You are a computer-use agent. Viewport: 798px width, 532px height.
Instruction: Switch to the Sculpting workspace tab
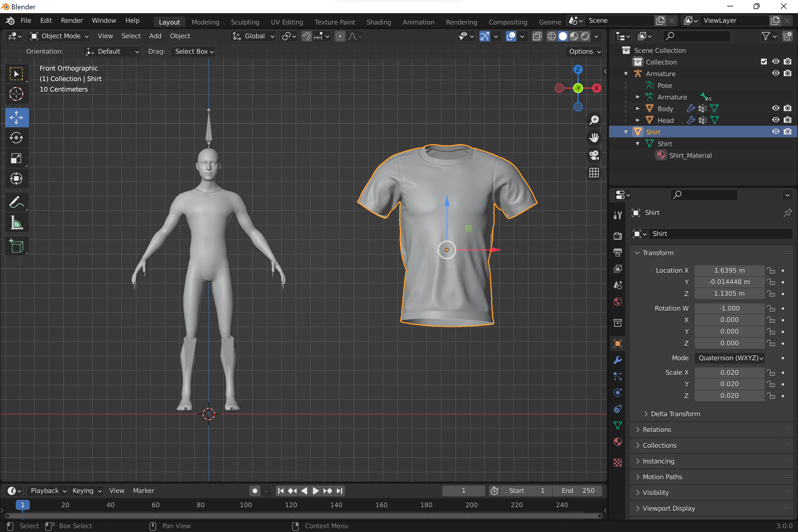point(245,22)
